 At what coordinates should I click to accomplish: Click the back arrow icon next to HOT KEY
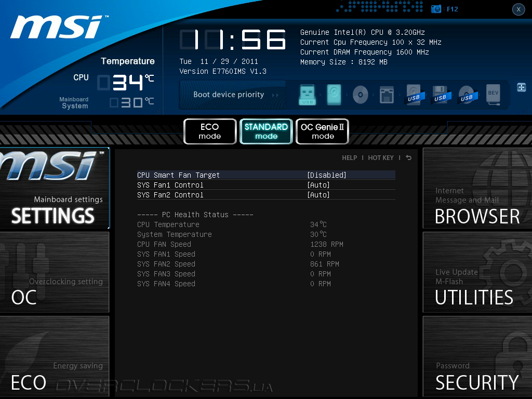408,158
